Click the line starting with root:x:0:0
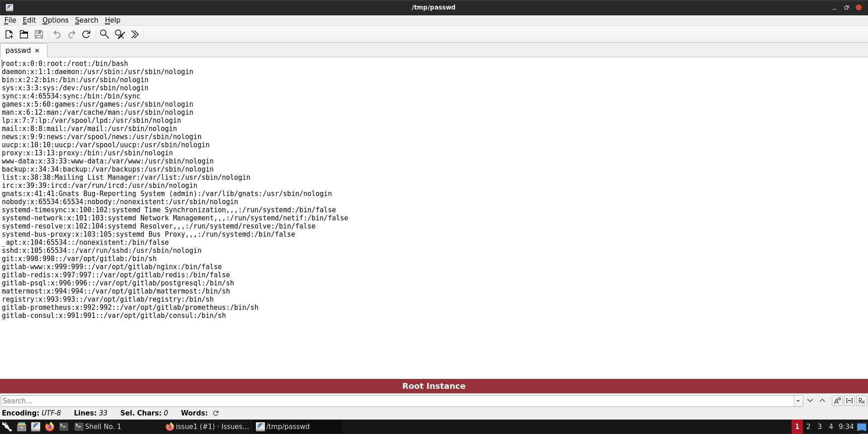Screen dimensions: 868x434 pyautogui.click(x=65, y=64)
